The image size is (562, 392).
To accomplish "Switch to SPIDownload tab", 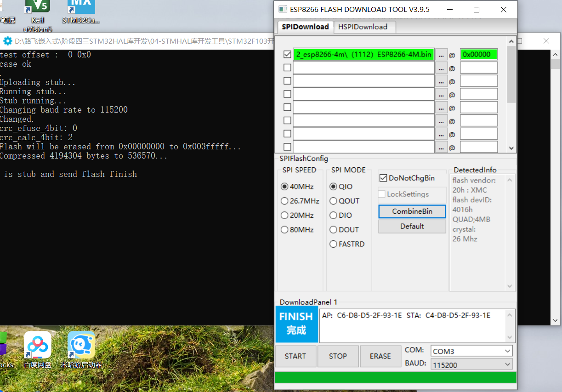I will pyautogui.click(x=306, y=27).
